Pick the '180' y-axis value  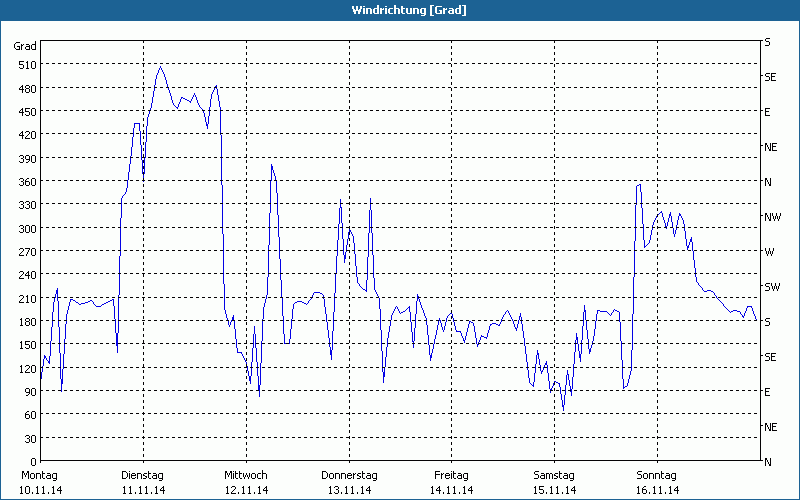(x=28, y=322)
